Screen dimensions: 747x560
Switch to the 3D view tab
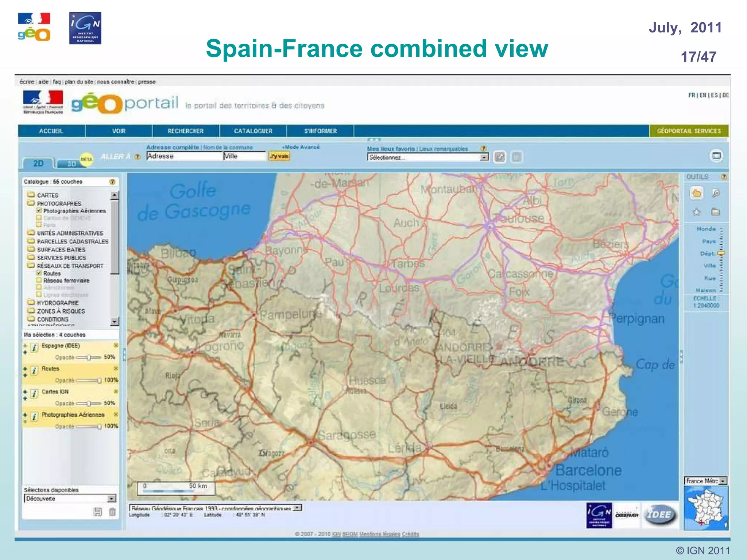coord(71,164)
